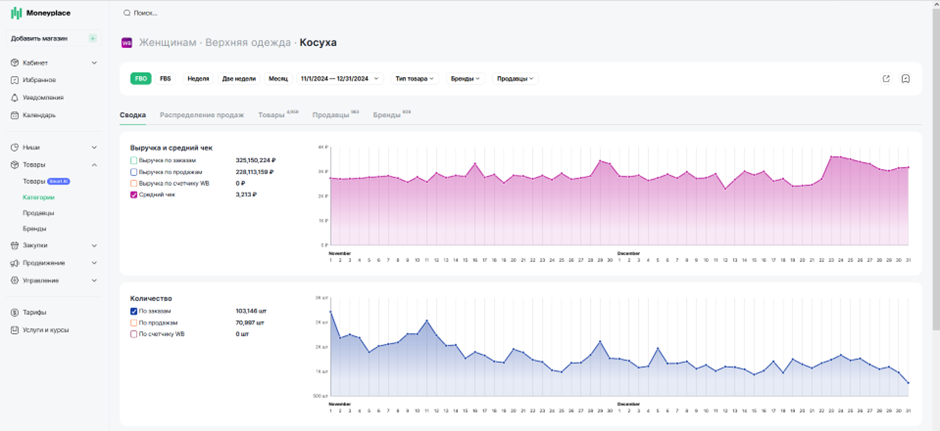Switch to the Распределение продаж tab

(x=202, y=115)
